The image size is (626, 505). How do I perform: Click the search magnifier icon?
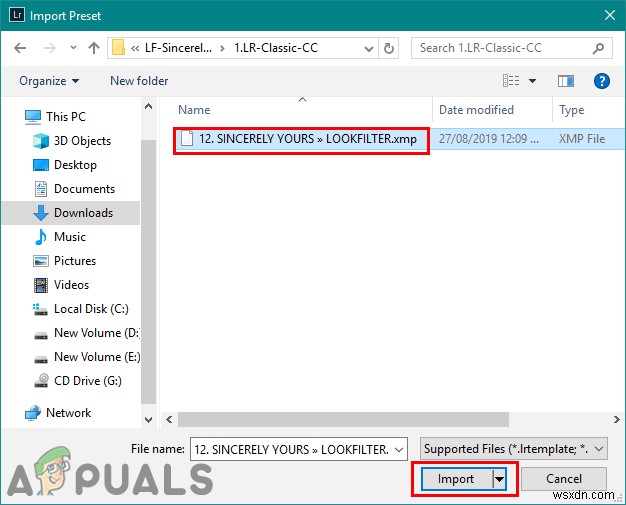[598, 49]
